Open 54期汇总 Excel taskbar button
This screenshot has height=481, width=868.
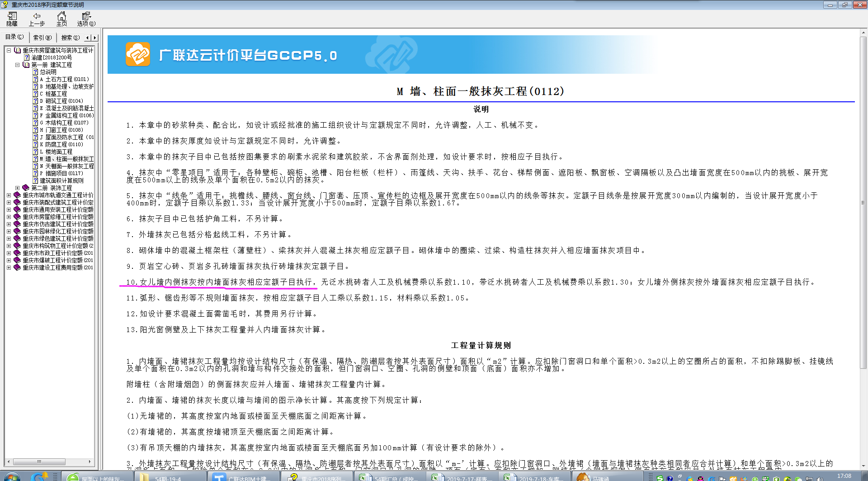tap(390, 477)
